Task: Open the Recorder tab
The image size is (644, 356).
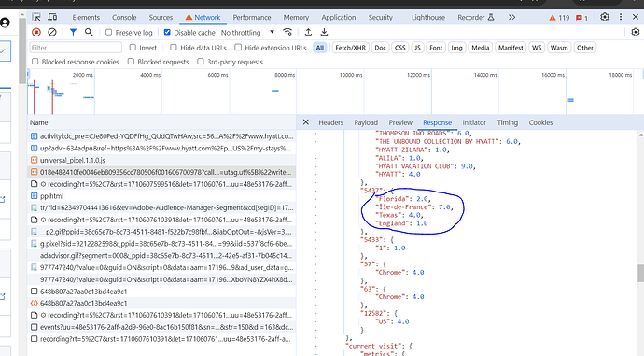Action: (476, 17)
